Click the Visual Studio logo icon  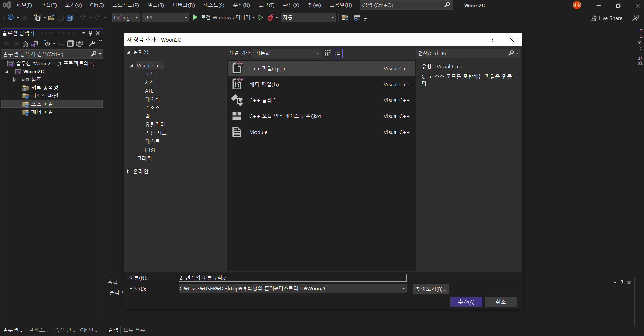(7, 5)
